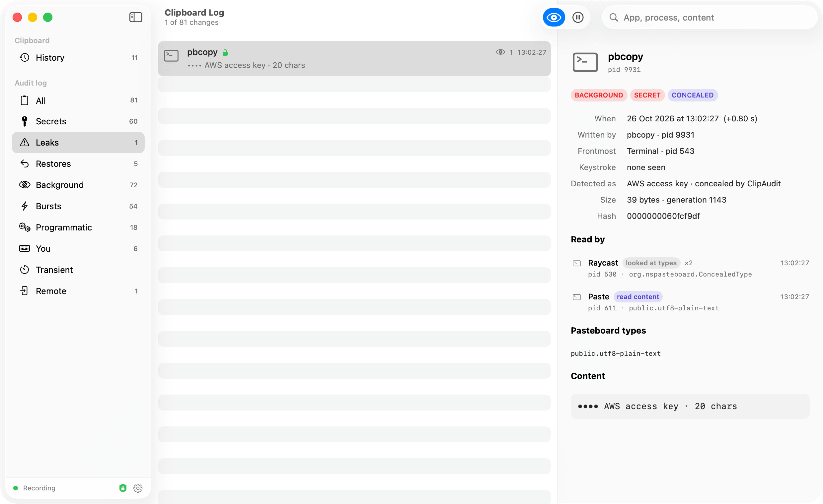Click the History clock icon
This screenshot has width=823, height=504.
tap(24, 58)
